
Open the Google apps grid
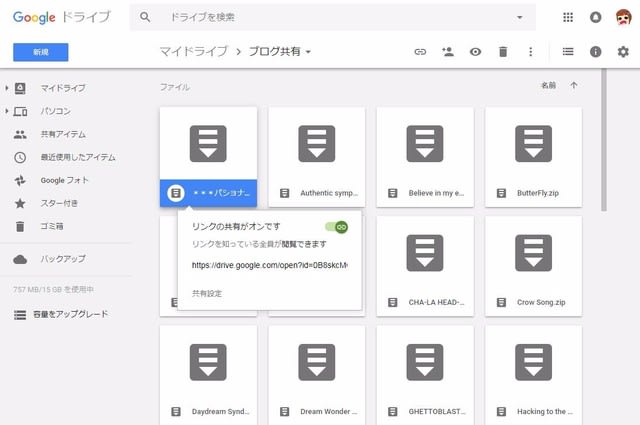[x=568, y=17]
